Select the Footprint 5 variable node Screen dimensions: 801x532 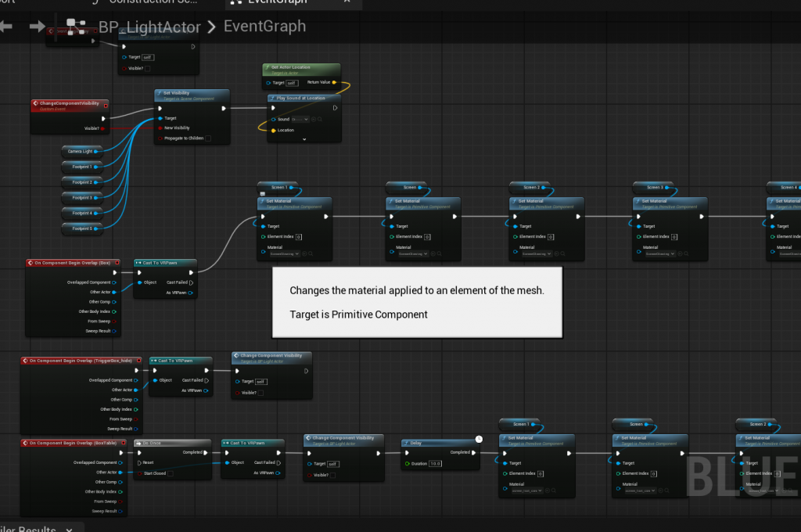[81, 228]
